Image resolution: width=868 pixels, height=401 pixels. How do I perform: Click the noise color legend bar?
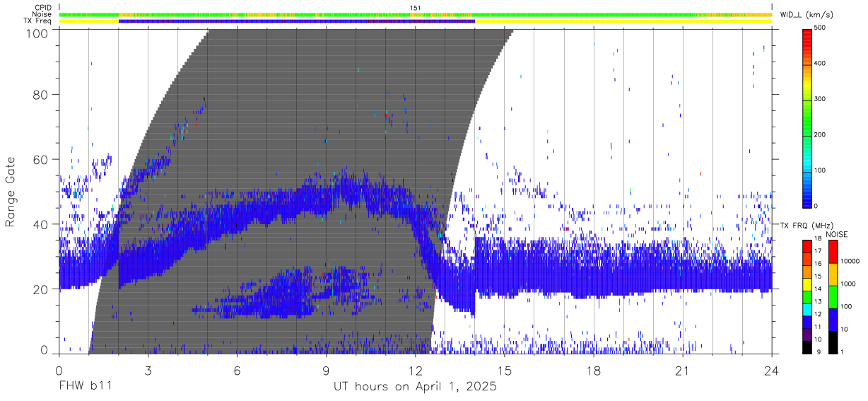tap(833, 296)
